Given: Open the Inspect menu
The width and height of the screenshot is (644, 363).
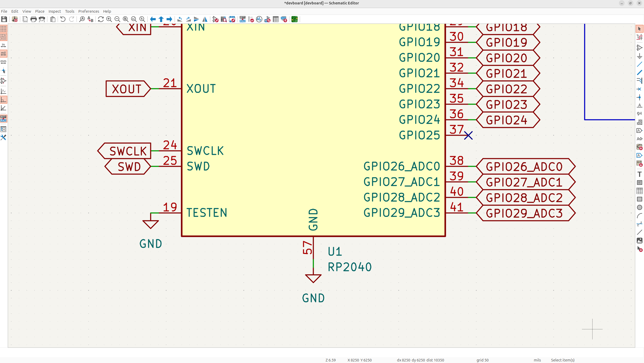Looking at the screenshot, I should click(x=55, y=11).
